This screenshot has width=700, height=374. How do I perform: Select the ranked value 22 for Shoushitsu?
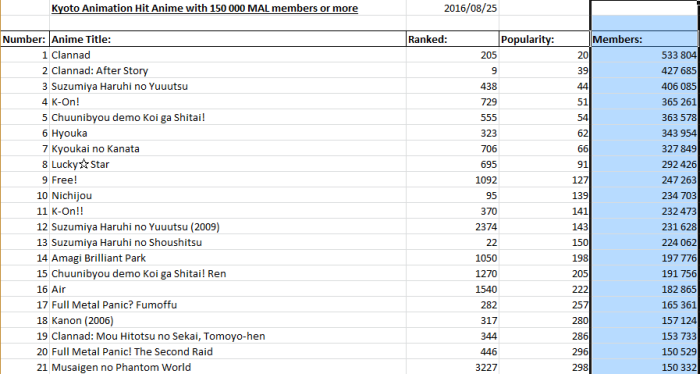453,242
